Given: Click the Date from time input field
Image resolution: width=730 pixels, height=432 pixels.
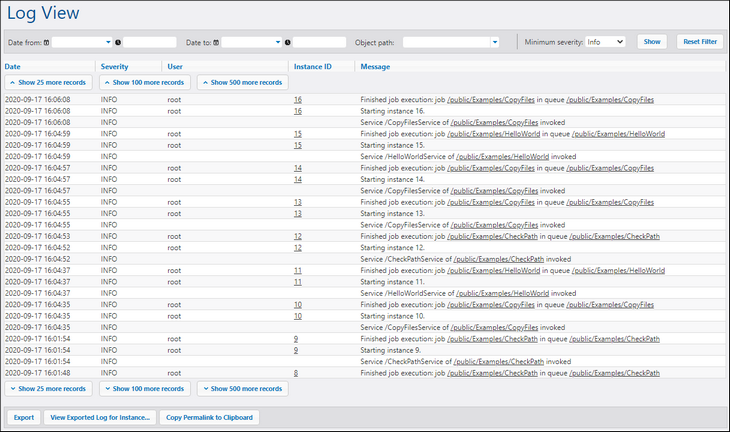Looking at the screenshot, I should pyautogui.click(x=149, y=42).
